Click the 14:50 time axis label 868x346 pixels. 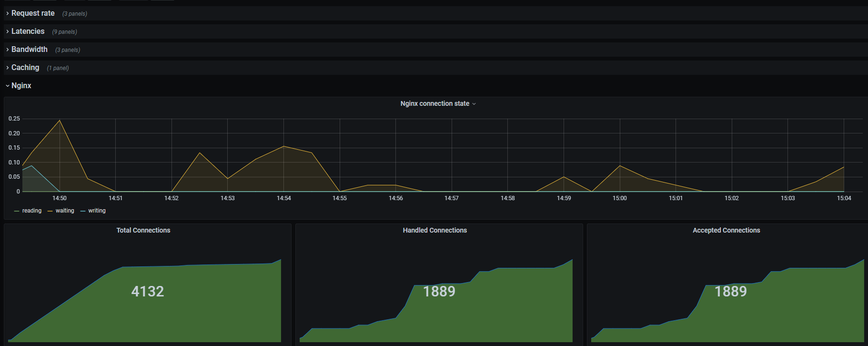click(60, 198)
